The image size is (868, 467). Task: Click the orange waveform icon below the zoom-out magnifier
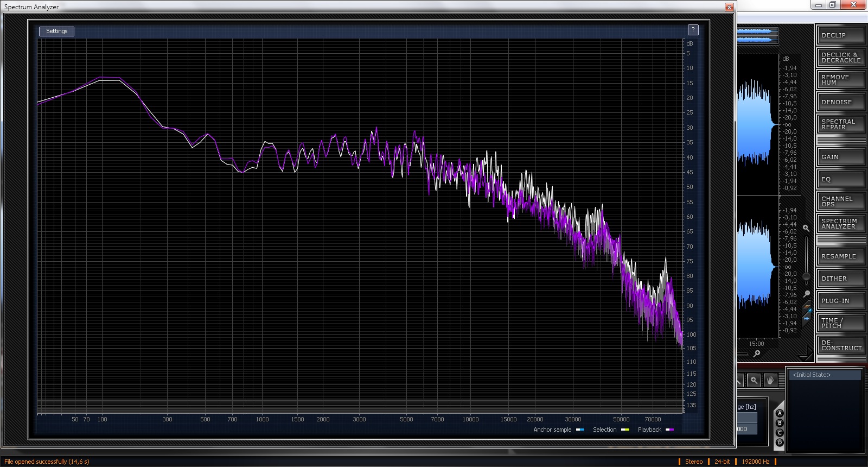(807, 307)
